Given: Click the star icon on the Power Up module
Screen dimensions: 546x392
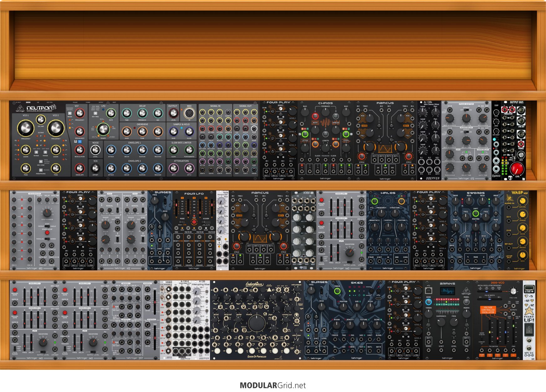Looking at the screenshot, I should click(529, 311).
